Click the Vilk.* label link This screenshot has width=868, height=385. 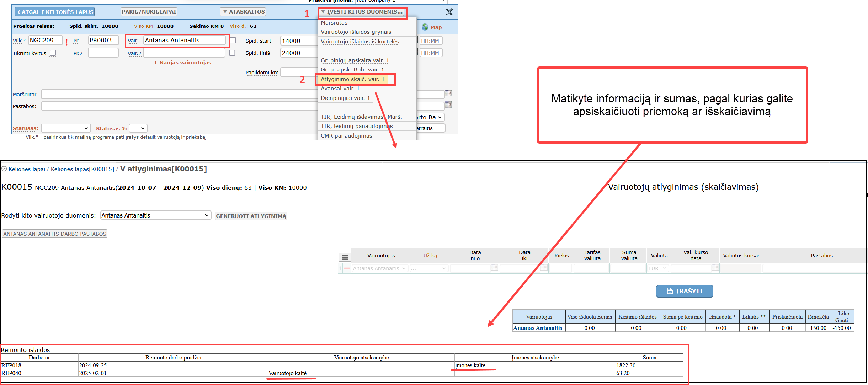[x=20, y=41]
